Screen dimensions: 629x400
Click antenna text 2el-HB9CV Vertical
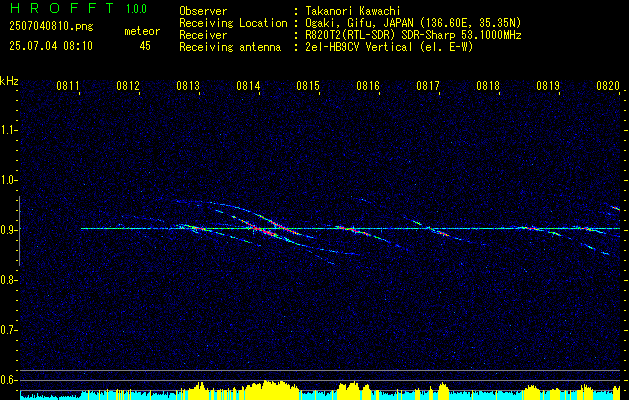359,47
